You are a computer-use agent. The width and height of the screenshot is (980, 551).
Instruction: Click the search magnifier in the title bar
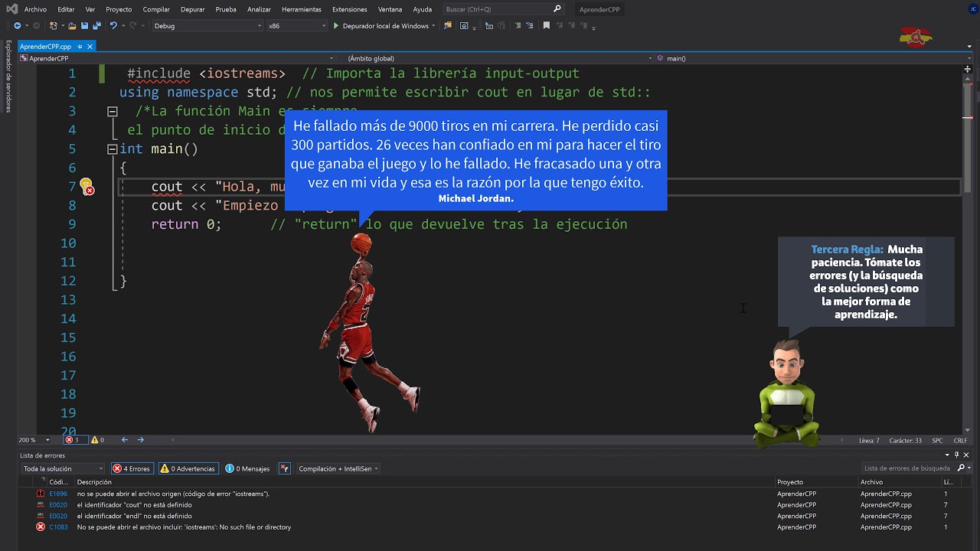[557, 9]
